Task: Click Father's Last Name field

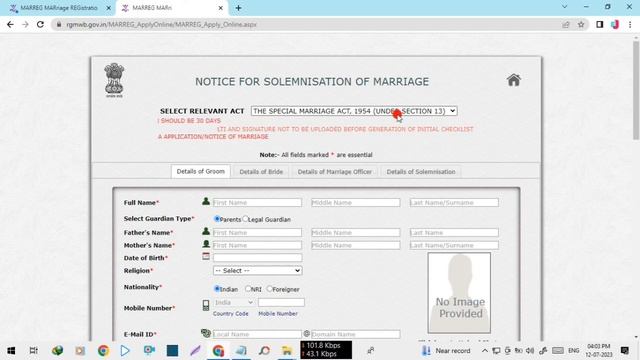Action: pyautogui.click(x=454, y=232)
